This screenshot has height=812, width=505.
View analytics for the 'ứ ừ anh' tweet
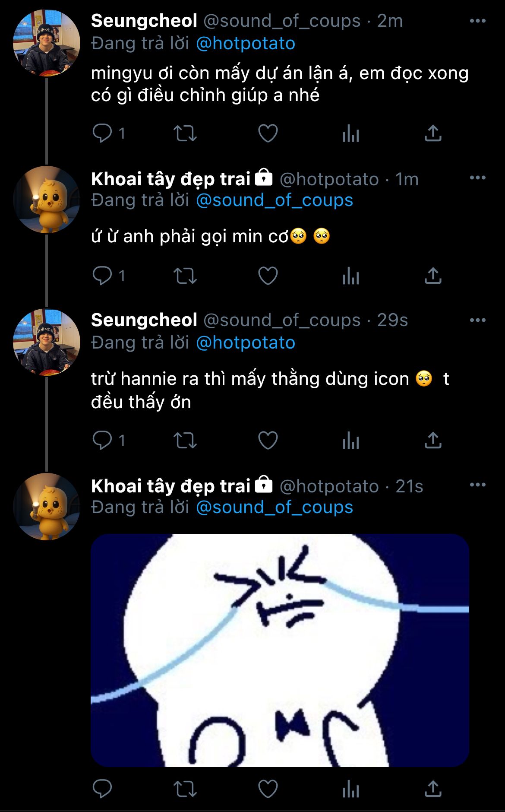tap(350, 276)
